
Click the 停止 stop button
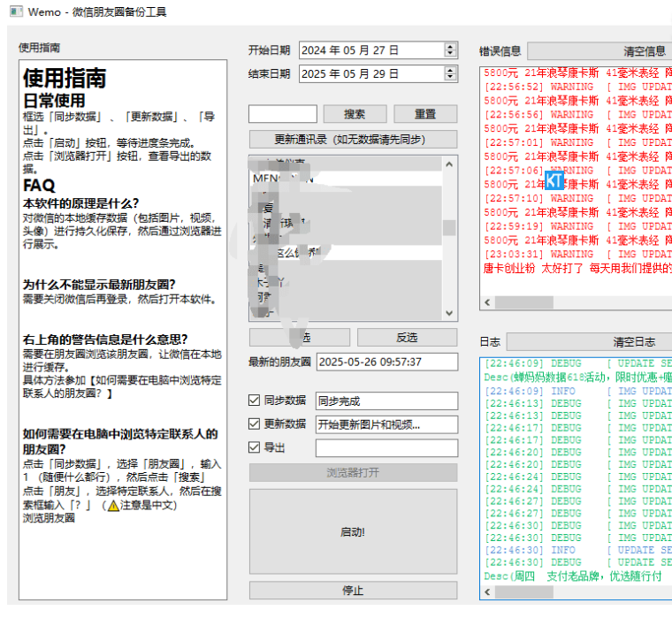[x=353, y=591]
